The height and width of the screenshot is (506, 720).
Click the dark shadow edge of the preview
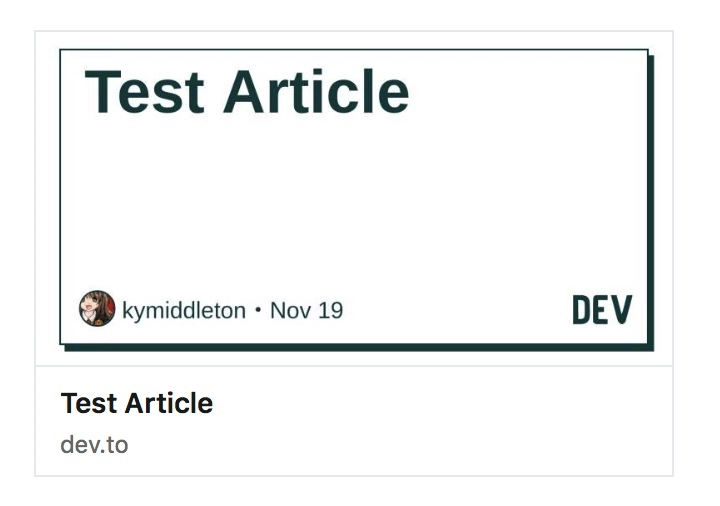651,200
